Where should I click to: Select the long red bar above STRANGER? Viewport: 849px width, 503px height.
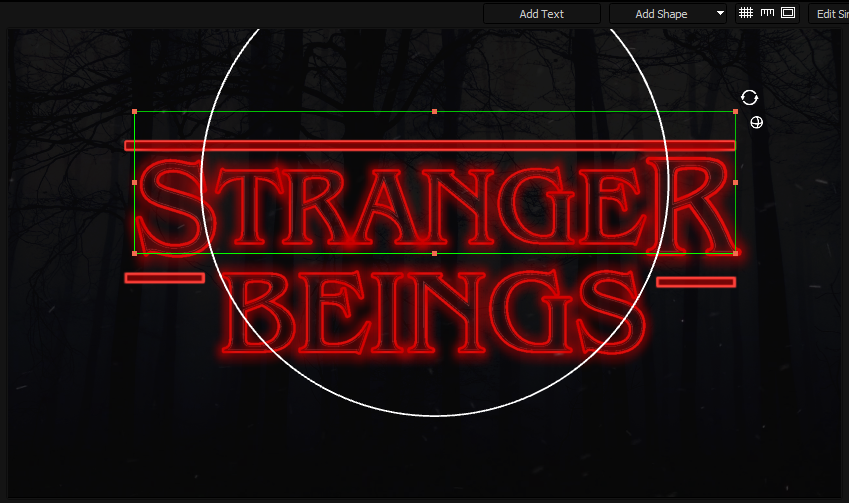430,146
